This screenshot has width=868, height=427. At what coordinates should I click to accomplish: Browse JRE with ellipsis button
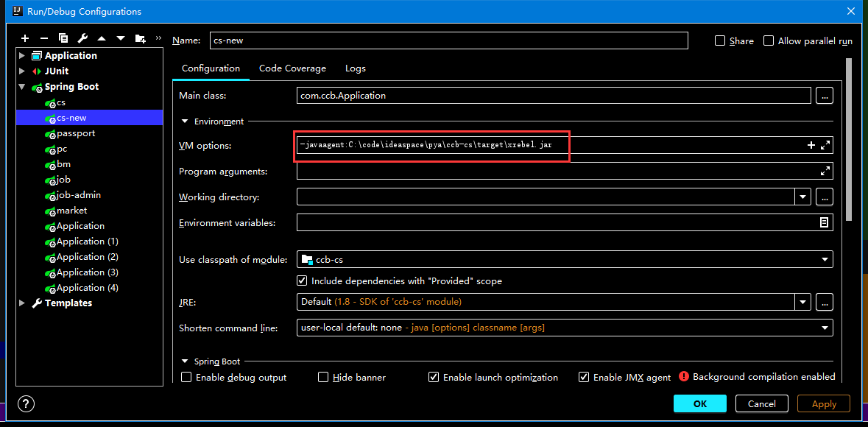click(x=825, y=303)
